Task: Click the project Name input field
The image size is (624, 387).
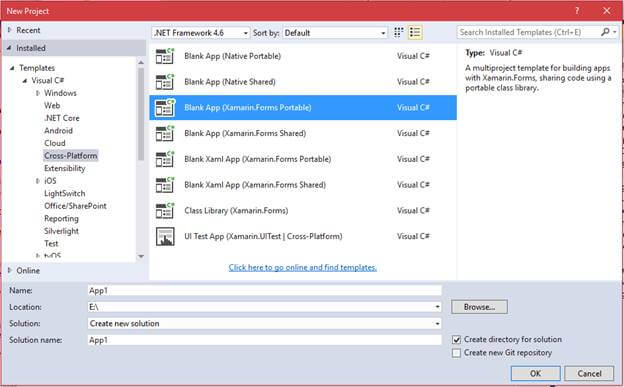Action: tap(264, 291)
